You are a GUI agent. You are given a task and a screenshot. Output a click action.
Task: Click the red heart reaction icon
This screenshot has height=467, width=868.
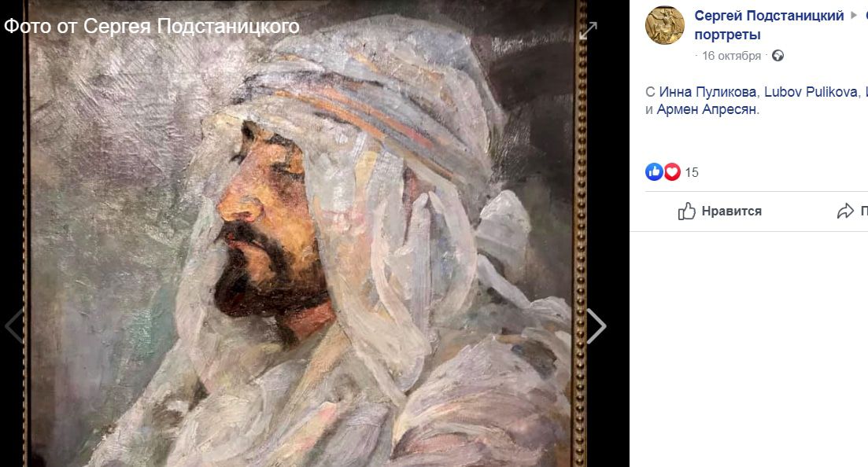pyautogui.click(x=672, y=172)
